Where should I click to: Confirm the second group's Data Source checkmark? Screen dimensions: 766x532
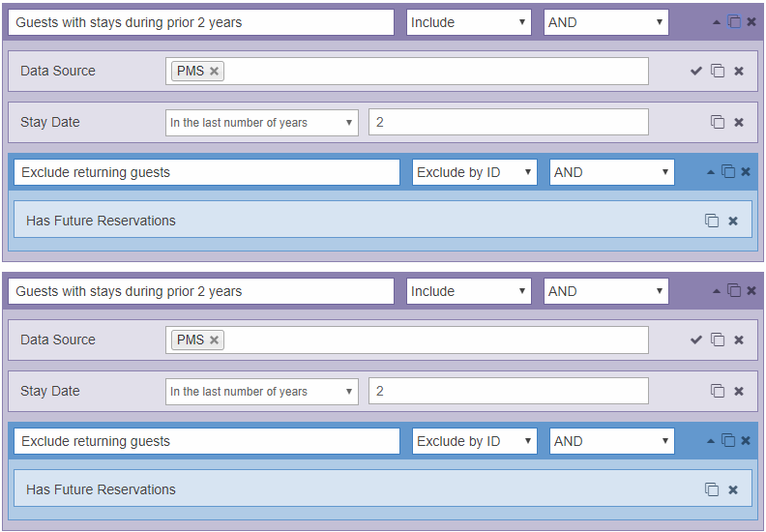(x=696, y=340)
